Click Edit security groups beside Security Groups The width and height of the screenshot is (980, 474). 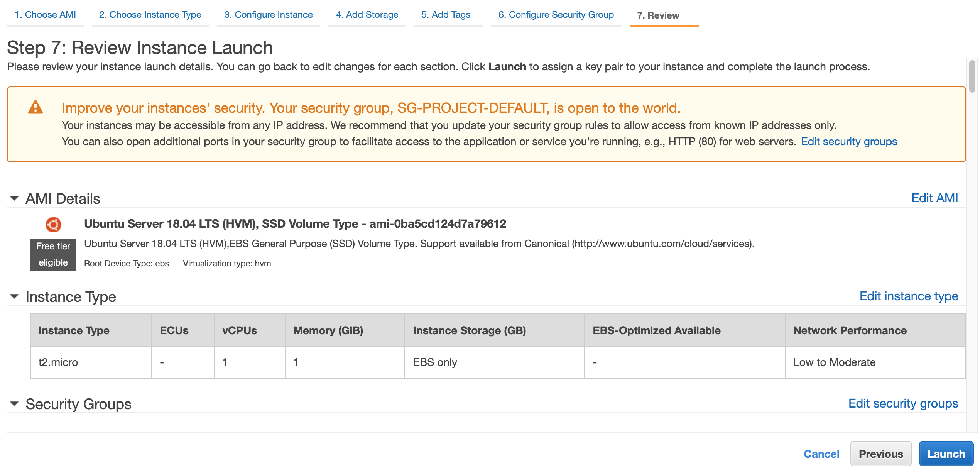[903, 403]
